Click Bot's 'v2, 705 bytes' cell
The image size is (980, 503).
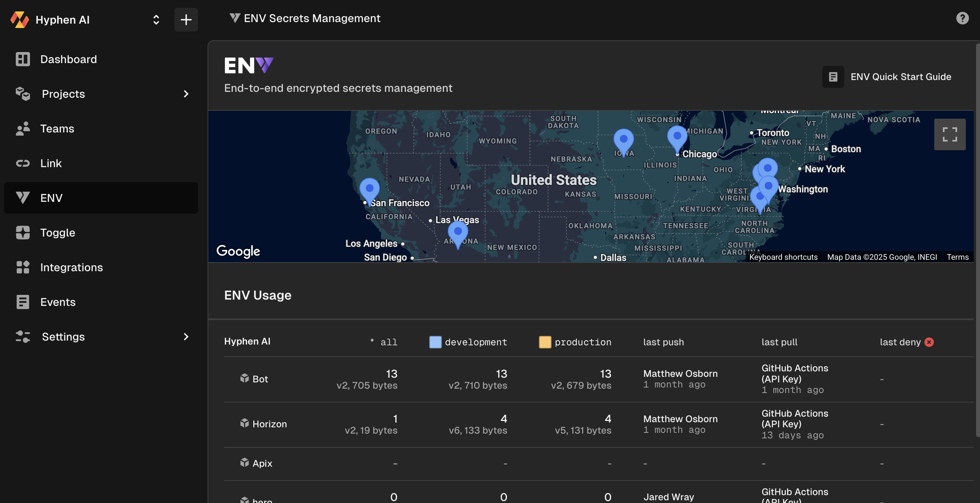pos(367,386)
